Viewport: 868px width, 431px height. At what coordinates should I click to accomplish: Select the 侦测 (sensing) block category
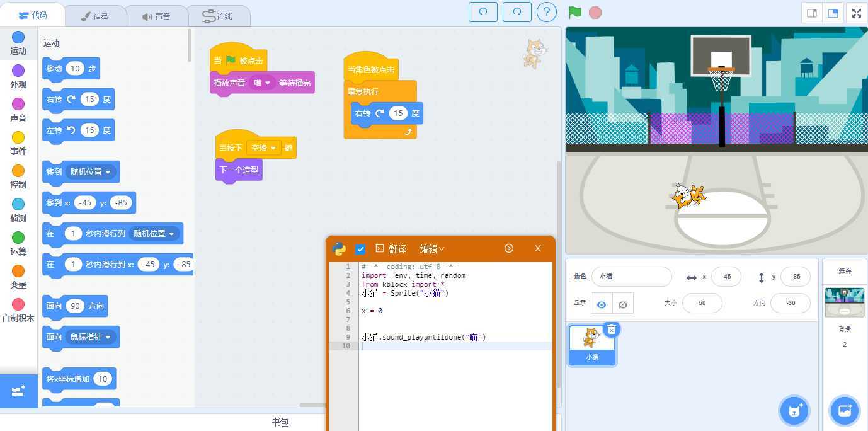tap(18, 210)
